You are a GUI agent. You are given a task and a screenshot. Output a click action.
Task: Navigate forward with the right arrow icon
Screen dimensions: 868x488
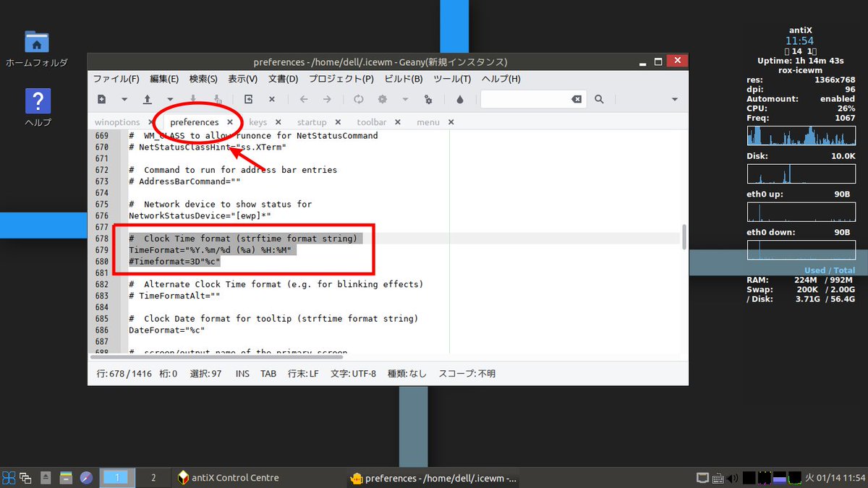pos(325,99)
